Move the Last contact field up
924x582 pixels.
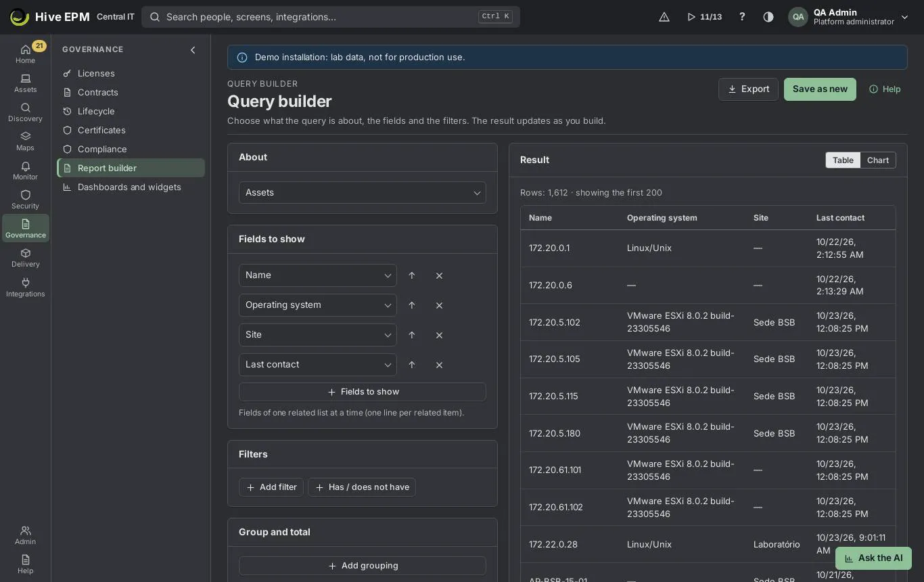click(412, 365)
